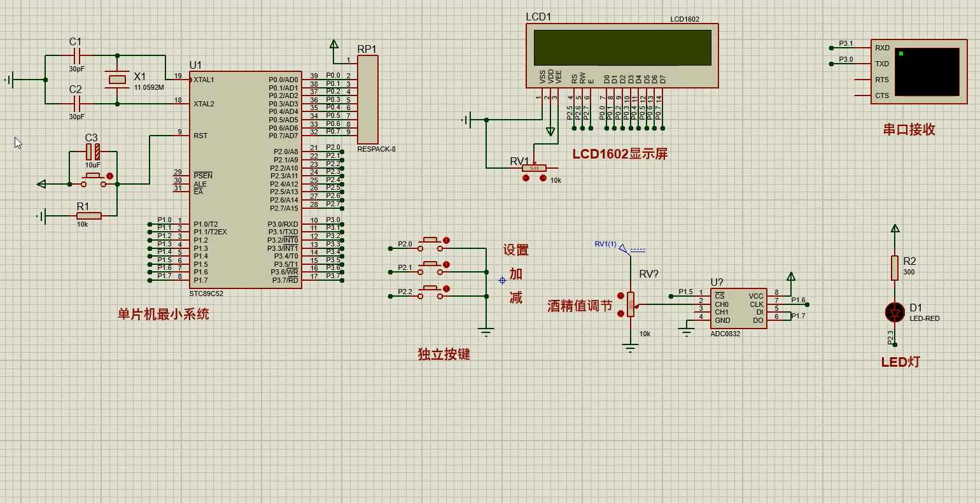Click the D1 LED-RED diode symbol
980x503 pixels.
pyautogui.click(x=895, y=313)
